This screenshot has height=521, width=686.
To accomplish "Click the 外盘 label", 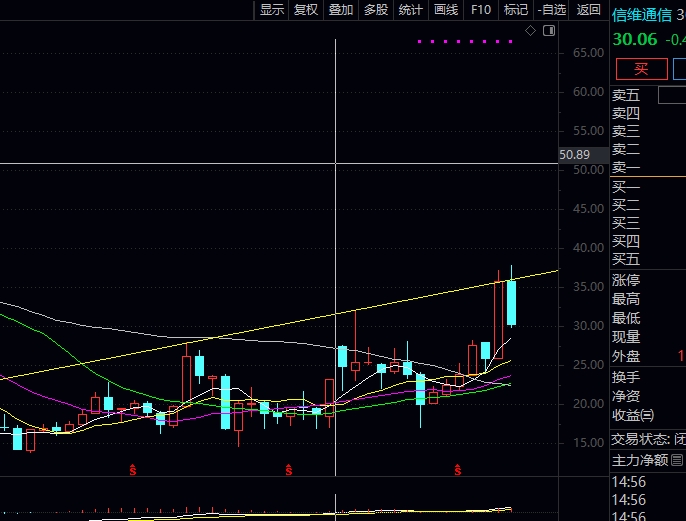I will coord(626,356).
